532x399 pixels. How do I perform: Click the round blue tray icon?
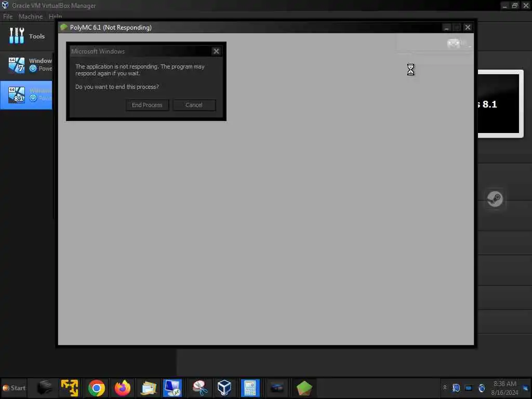[x=482, y=388]
